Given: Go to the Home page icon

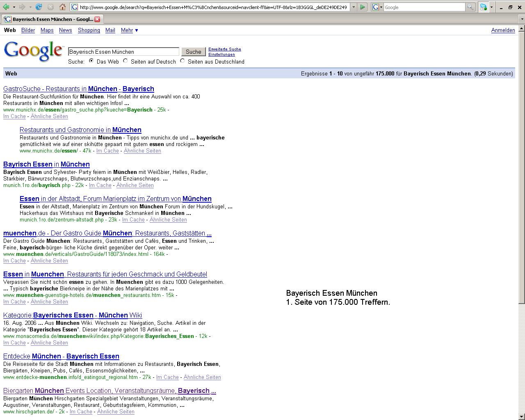Looking at the screenshot, I should [63, 7].
